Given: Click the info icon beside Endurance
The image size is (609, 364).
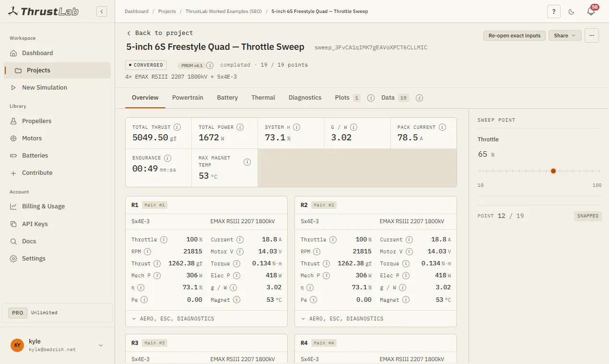Looking at the screenshot, I should [x=168, y=158].
